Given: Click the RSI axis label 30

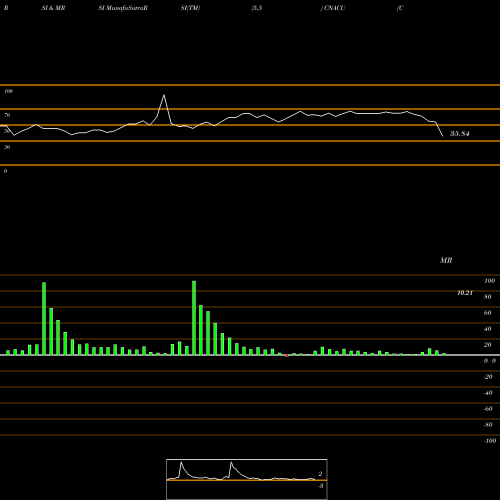Looking at the screenshot, I should [x=7, y=147].
